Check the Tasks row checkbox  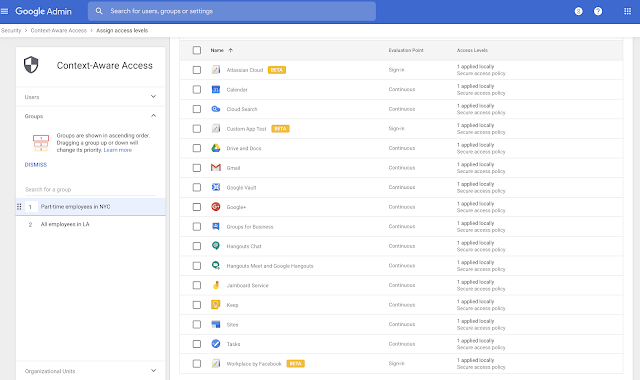(197, 344)
